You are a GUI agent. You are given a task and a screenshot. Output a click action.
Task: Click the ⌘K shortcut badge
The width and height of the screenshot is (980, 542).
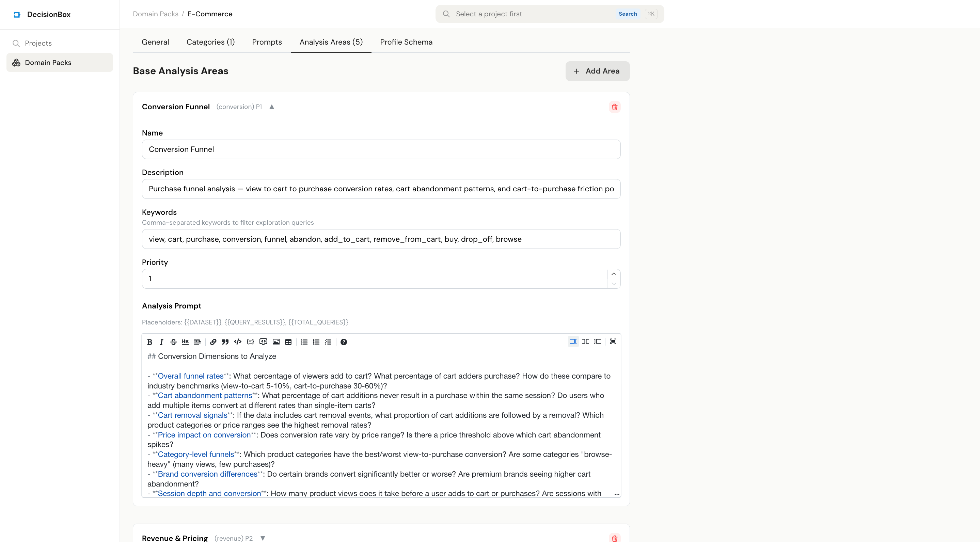650,14
